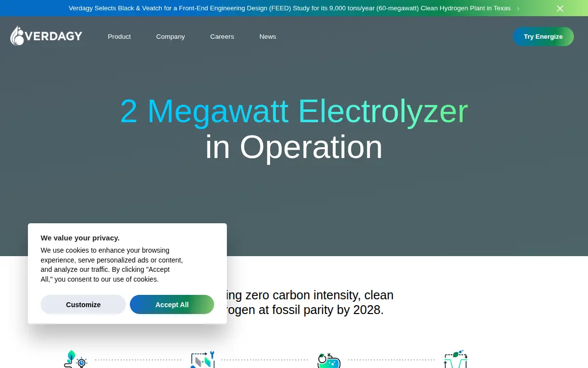
Task: Click the leaf cycle arrows icon
Action: pos(456,359)
